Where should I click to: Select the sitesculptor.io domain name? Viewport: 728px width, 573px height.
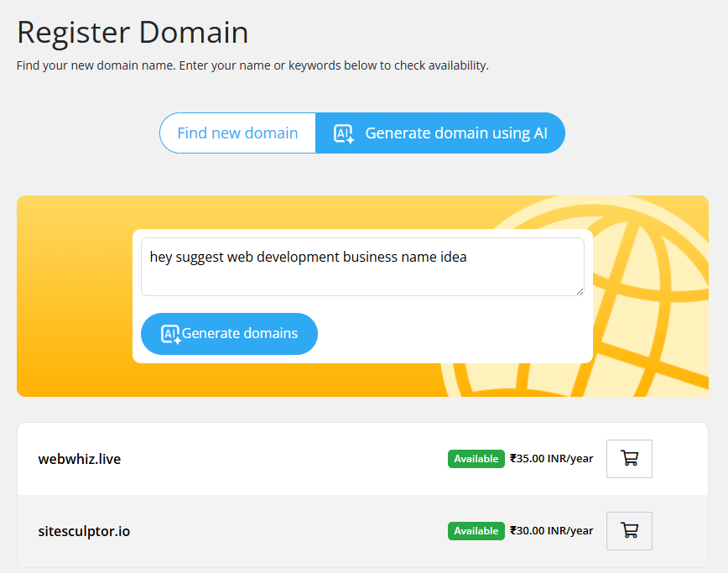(84, 531)
